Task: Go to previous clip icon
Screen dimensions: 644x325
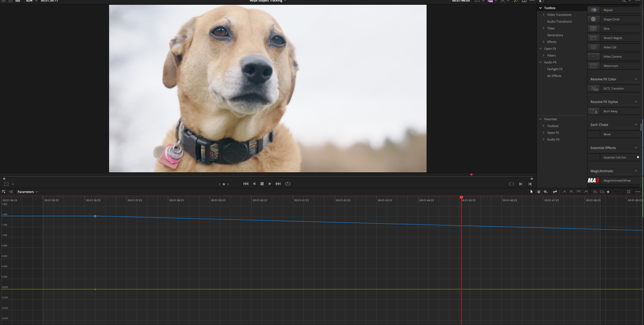Action: pyautogui.click(x=530, y=184)
